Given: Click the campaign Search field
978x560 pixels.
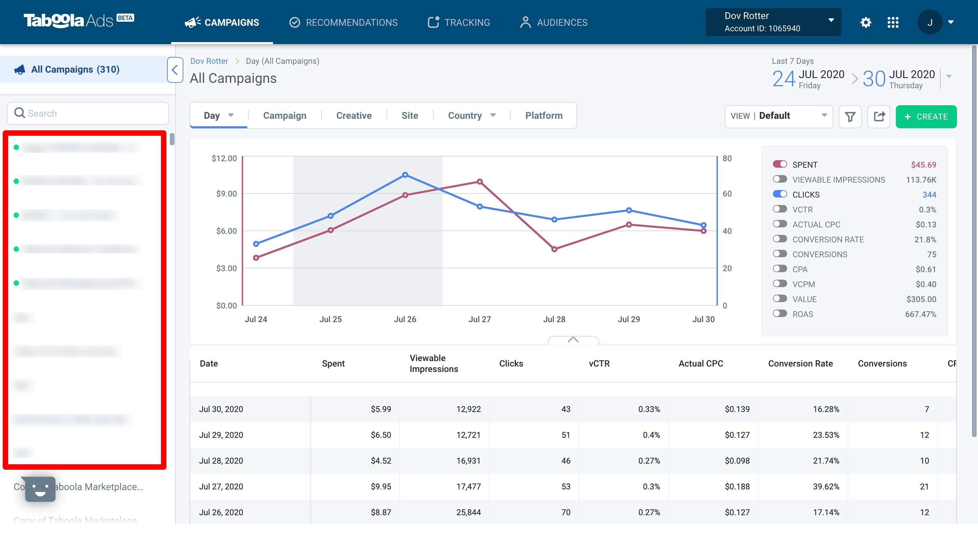Looking at the screenshot, I should [x=88, y=113].
